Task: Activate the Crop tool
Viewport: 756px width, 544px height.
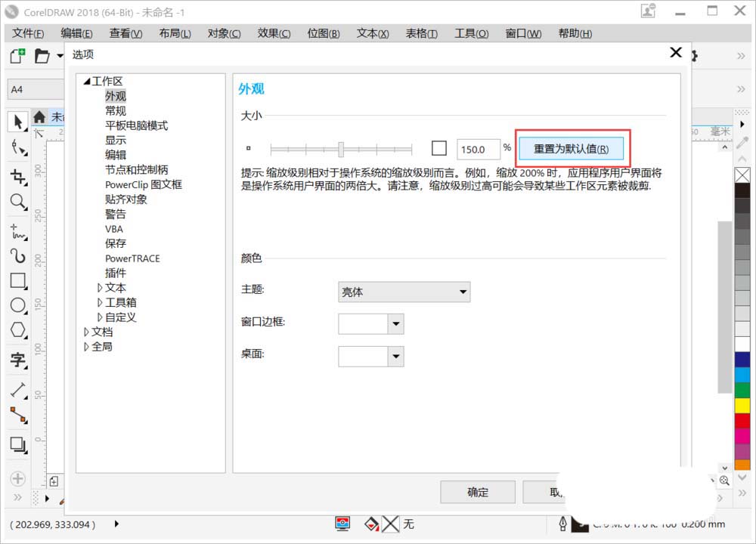Action: tap(17, 175)
